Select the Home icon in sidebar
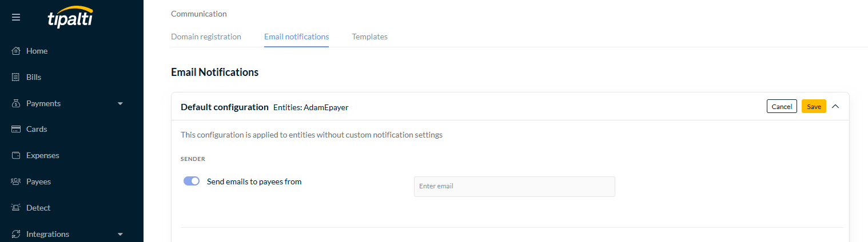 tap(16, 51)
